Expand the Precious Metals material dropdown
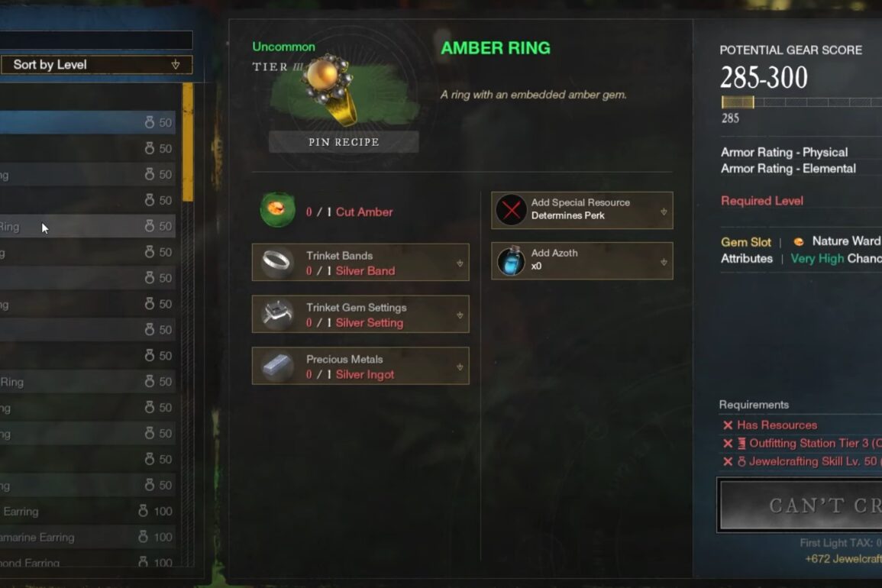This screenshot has width=882, height=588. (x=460, y=367)
